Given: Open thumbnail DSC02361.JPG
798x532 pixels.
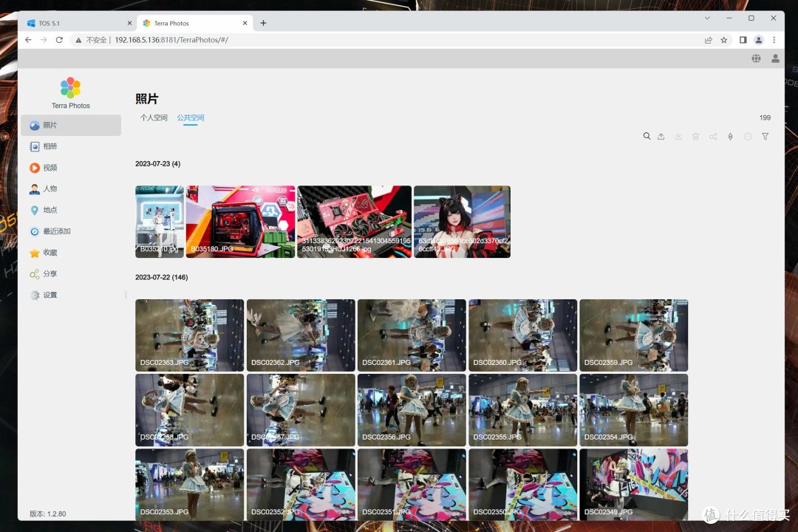Looking at the screenshot, I should [x=412, y=335].
